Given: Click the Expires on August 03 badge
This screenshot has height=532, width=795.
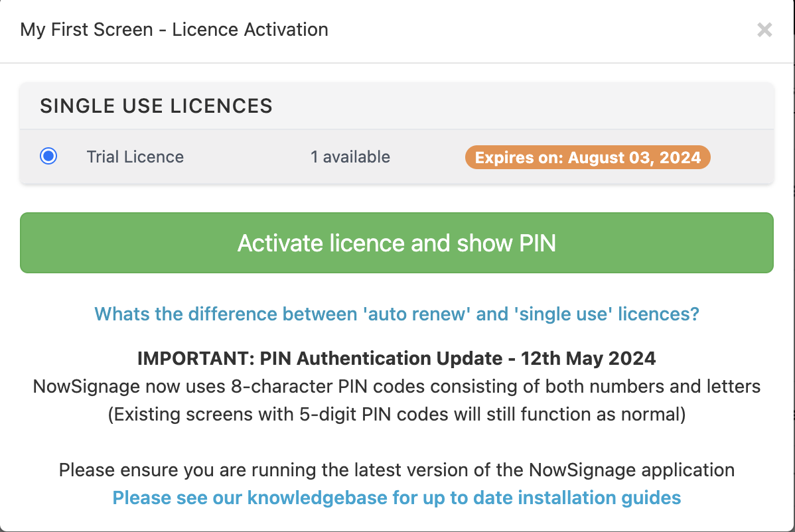Looking at the screenshot, I should (x=587, y=157).
